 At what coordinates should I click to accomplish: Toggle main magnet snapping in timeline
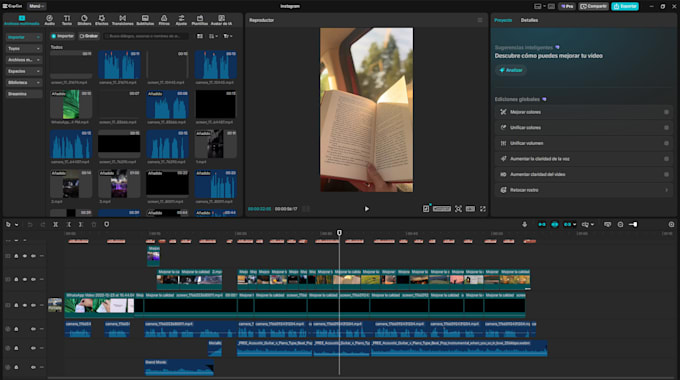[542, 224]
